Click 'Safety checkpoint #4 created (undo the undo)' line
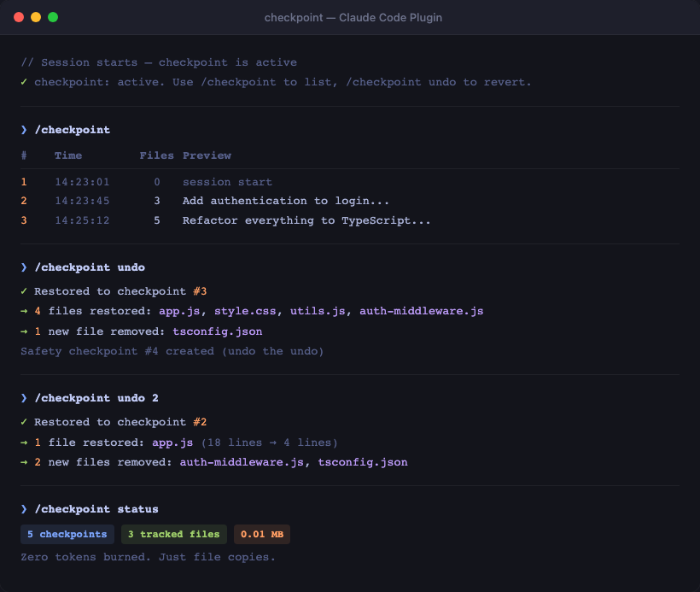 click(172, 351)
